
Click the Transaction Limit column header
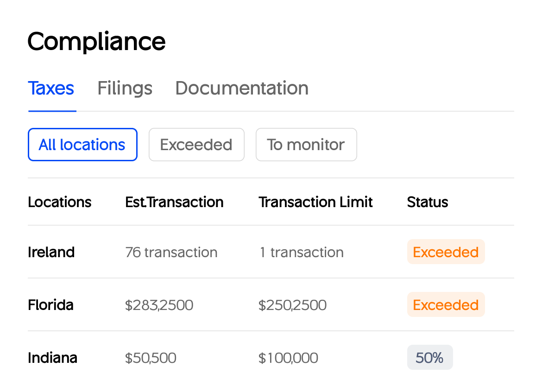pyautogui.click(x=315, y=202)
